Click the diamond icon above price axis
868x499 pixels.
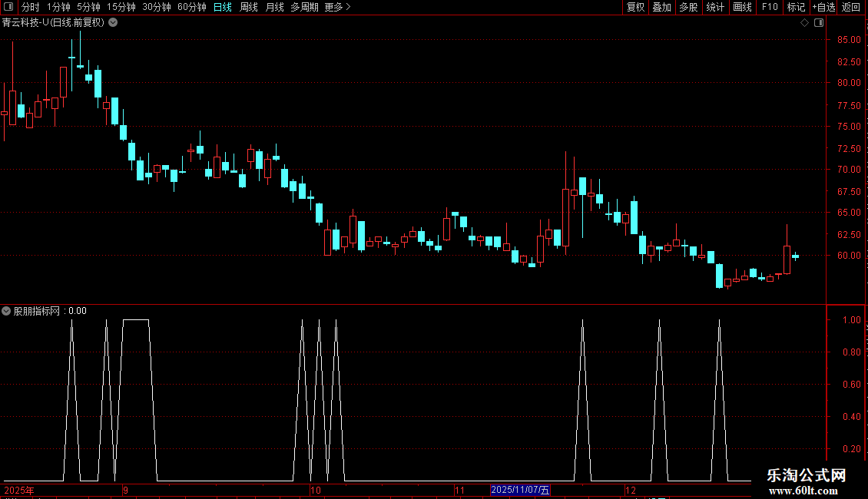[x=805, y=23]
